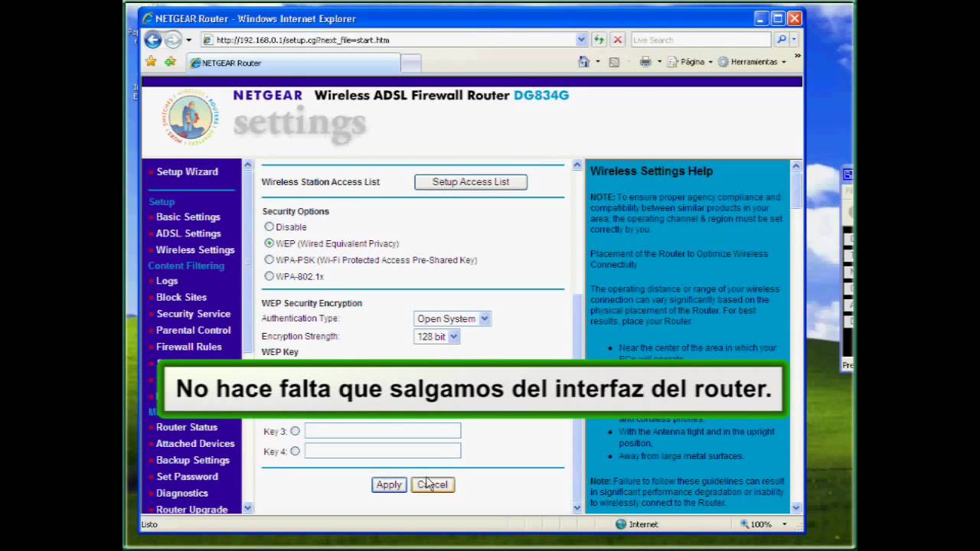Click the Cancel button
This screenshot has height=551, width=980.
[433, 484]
